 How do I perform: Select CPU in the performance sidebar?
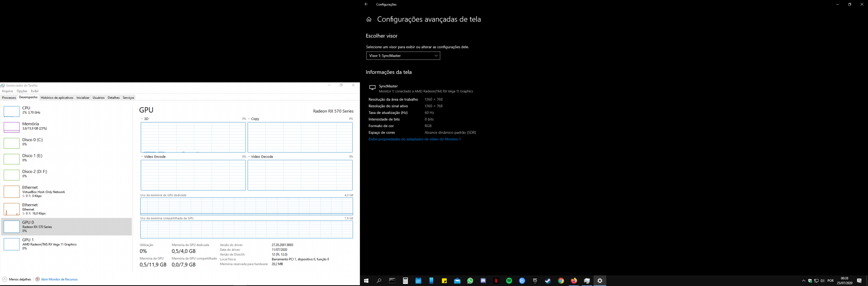[67, 111]
